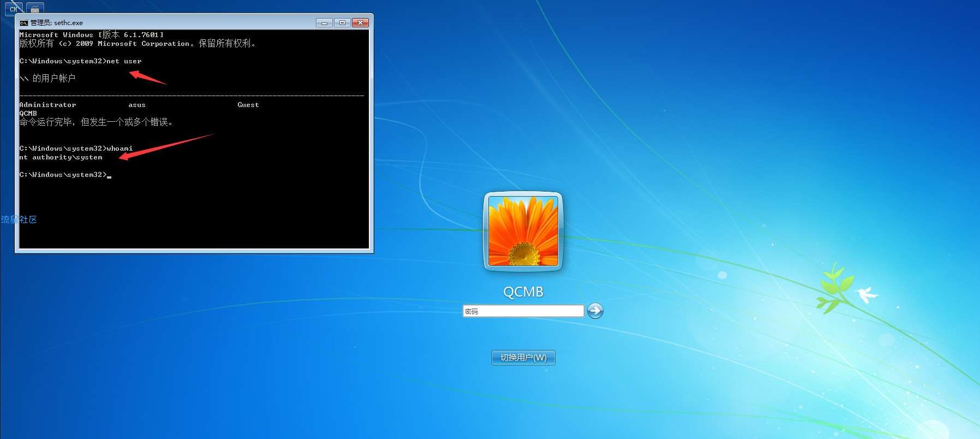Image resolution: width=980 pixels, height=439 pixels.
Task: Click the 切换用户(W) button
Action: (523, 358)
